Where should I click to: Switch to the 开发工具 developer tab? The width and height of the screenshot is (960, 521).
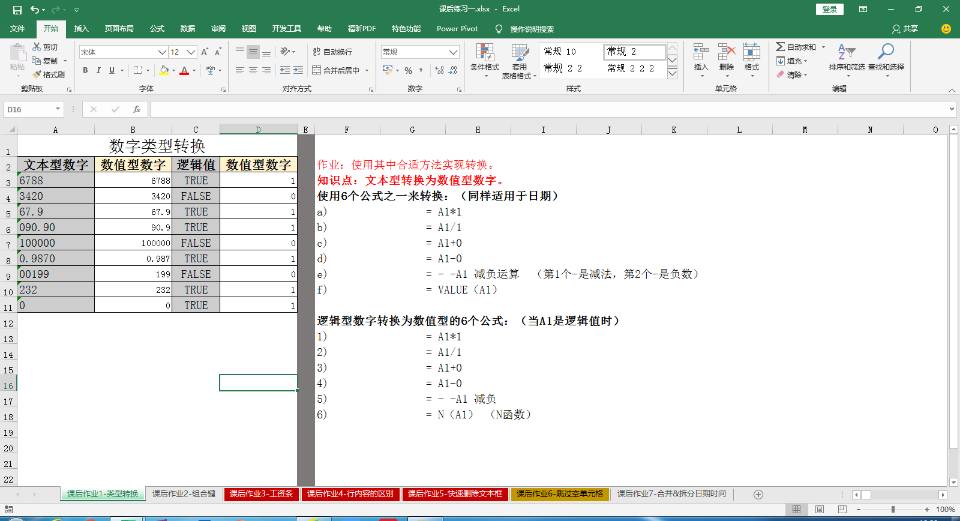(287, 29)
